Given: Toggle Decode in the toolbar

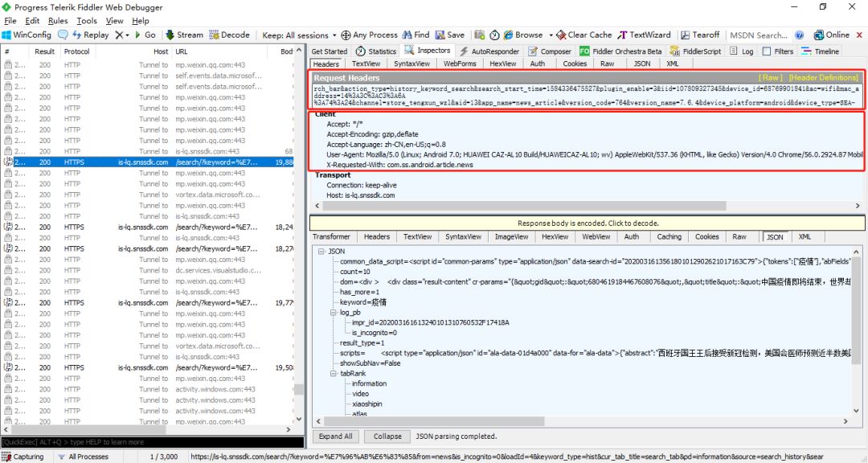Looking at the screenshot, I should (230, 35).
